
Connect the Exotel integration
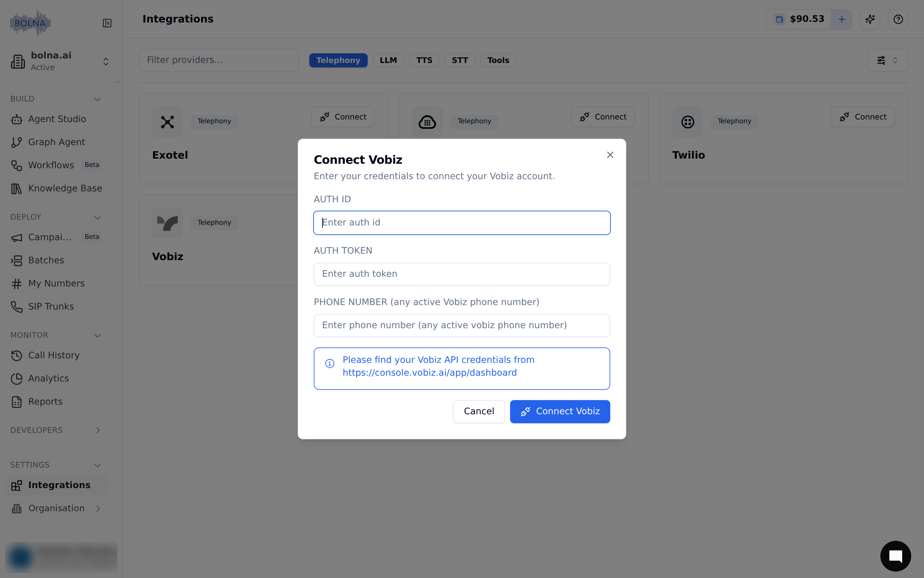pos(343,117)
